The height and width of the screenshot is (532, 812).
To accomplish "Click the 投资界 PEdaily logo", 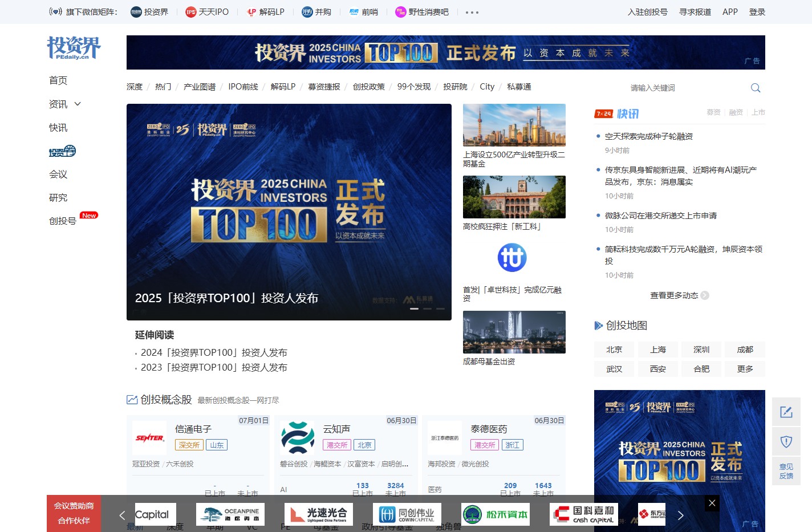I will coord(74,48).
